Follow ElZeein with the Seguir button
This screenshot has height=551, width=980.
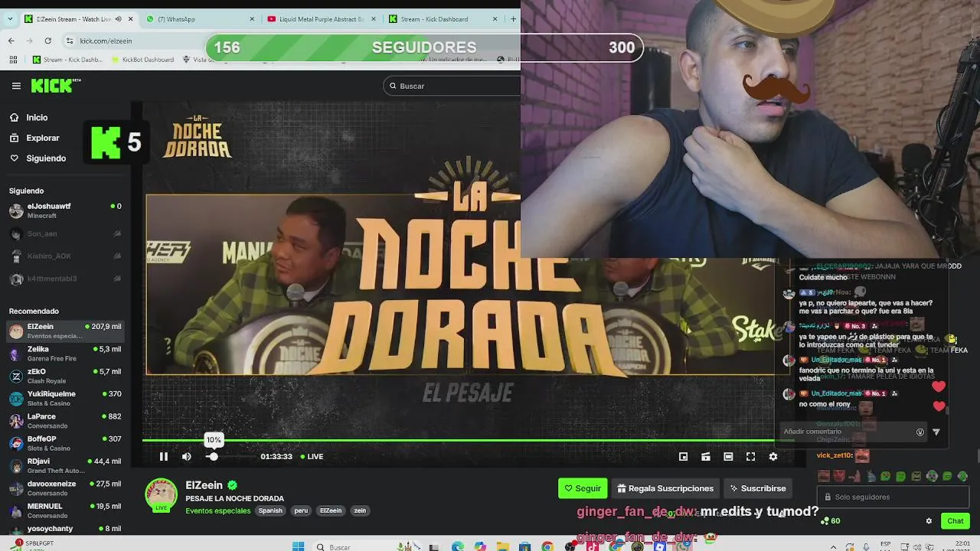(583, 488)
